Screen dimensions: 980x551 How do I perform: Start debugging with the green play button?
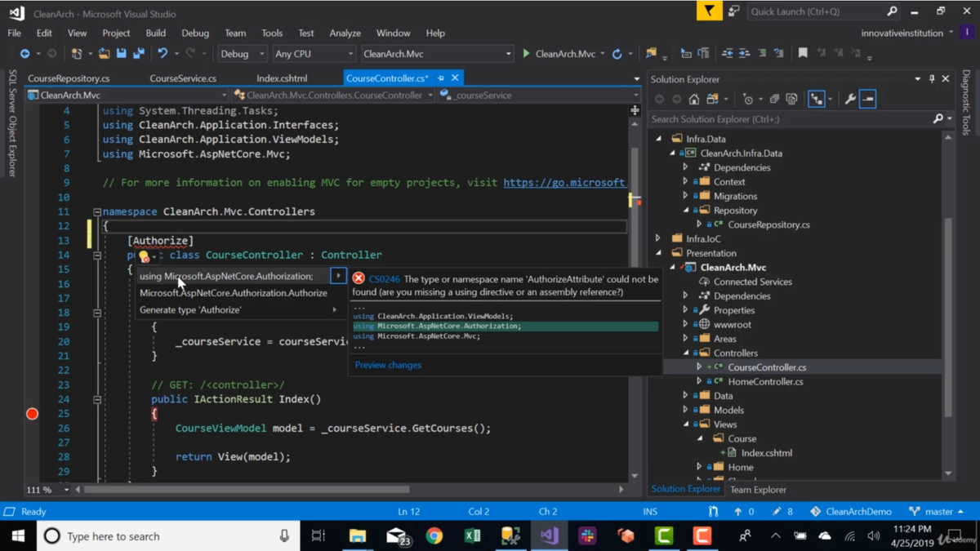526,54
